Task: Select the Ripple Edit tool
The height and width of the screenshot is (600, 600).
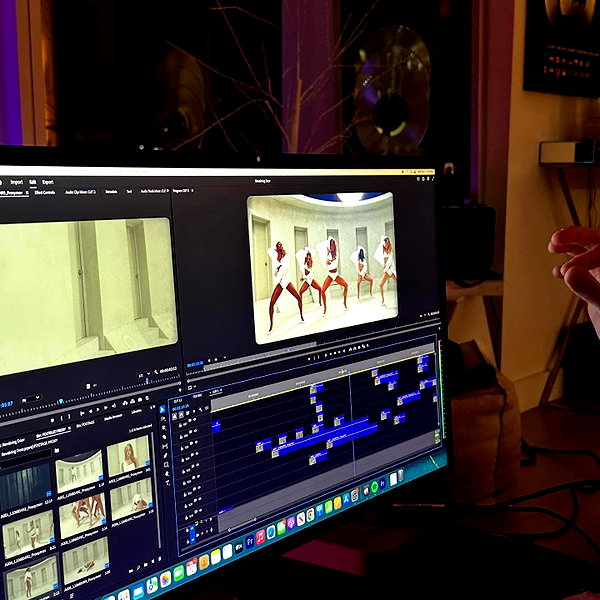Action: 164,428
